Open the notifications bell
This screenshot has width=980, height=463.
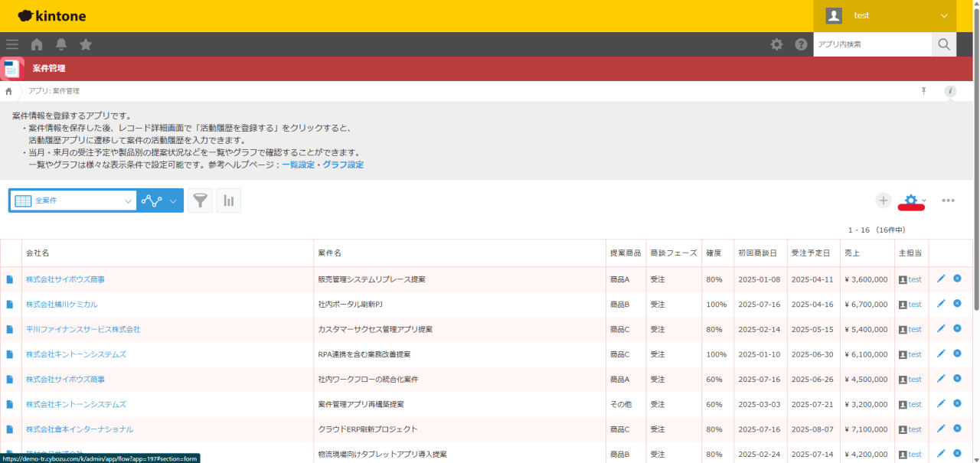61,44
